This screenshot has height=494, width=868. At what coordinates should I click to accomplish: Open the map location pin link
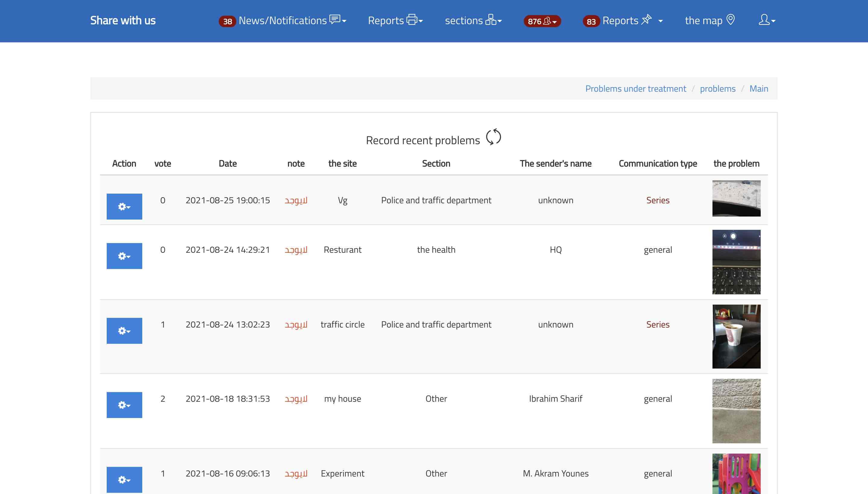710,21
